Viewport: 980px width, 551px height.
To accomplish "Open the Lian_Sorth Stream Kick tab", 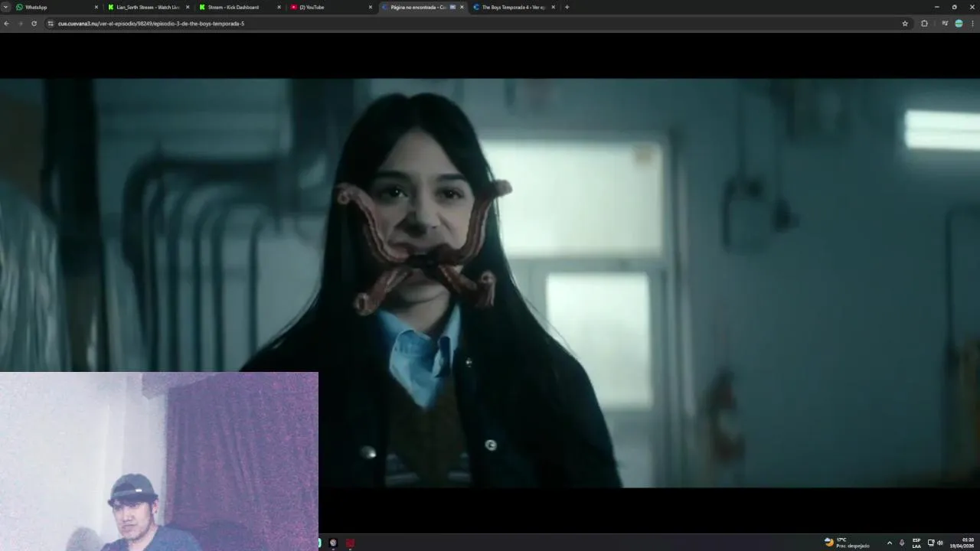I will (x=148, y=7).
